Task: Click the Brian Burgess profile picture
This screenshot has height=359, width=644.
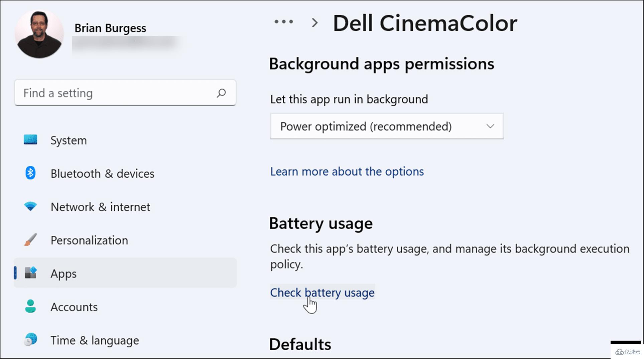Action: (x=39, y=34)
